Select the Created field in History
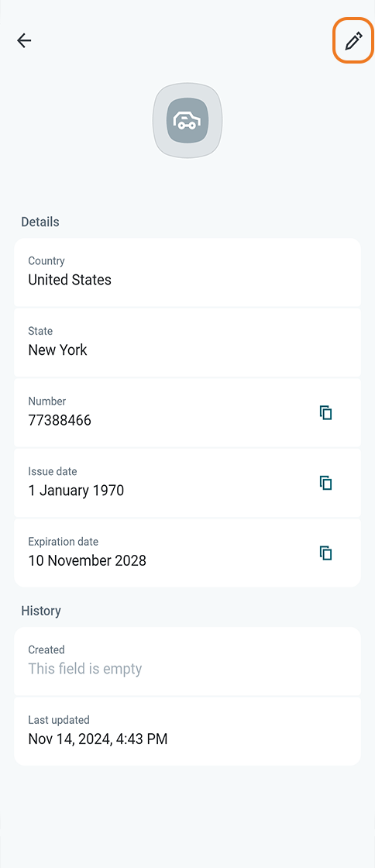Screen dimensions: 375x868 pos(187,661)
